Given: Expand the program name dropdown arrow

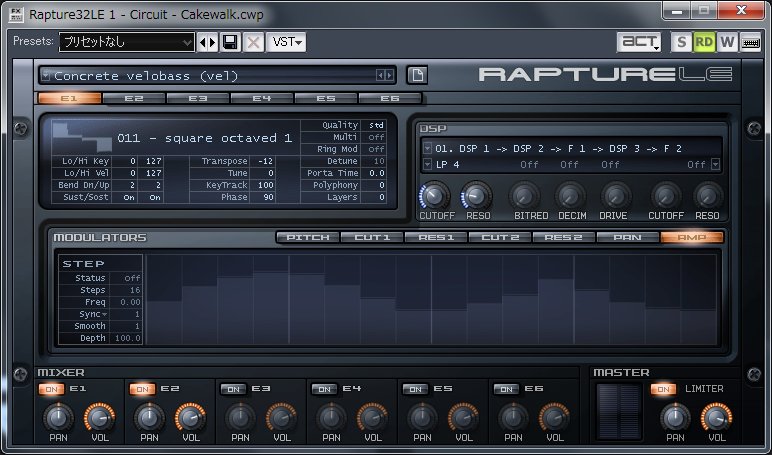Looking at the screenshot, I should point(46,75).
